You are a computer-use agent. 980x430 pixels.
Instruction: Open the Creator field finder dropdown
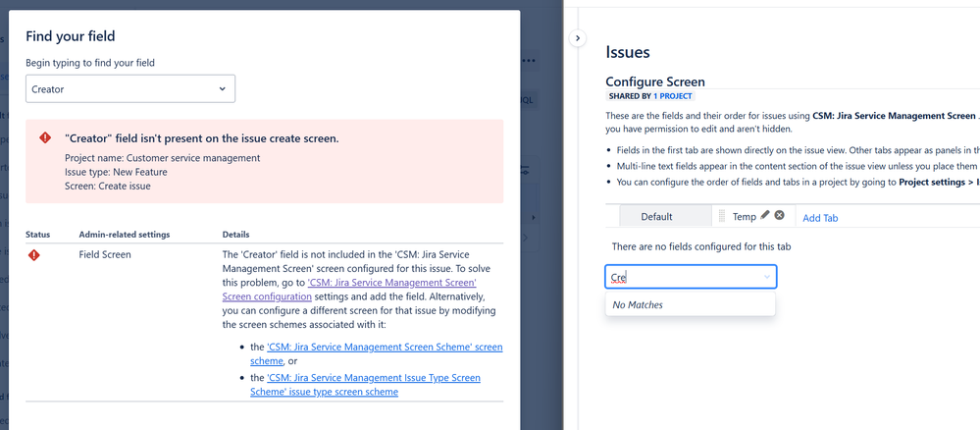tap(130, 89)
